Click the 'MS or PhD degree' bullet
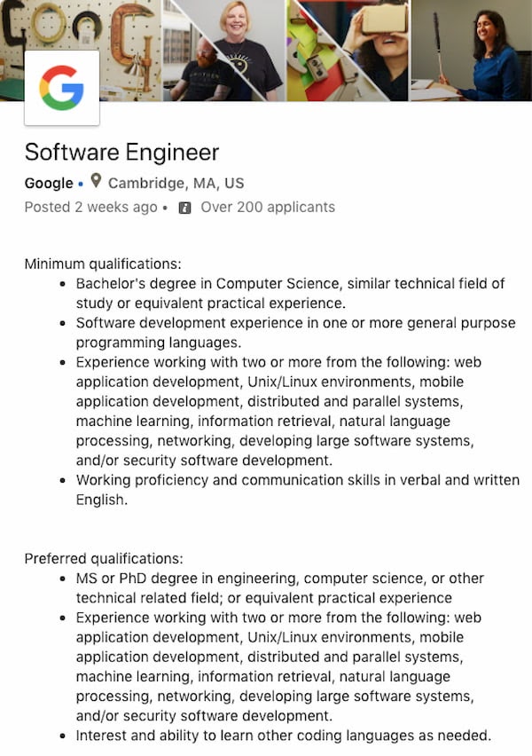Screen dimensions: 532x756 (279, 587)
